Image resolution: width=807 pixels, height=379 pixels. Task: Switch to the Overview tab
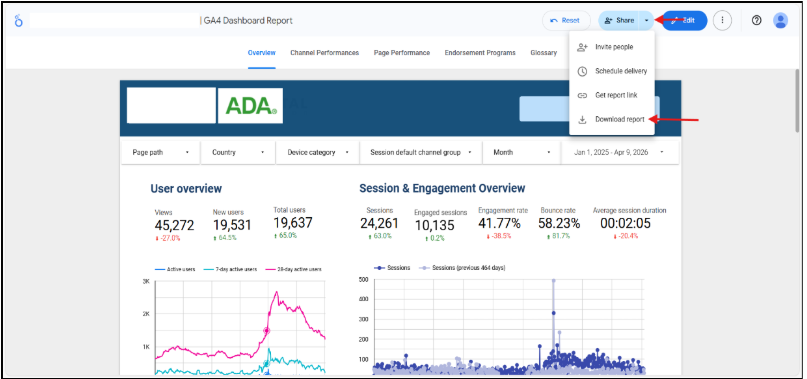tap(261, 53)
